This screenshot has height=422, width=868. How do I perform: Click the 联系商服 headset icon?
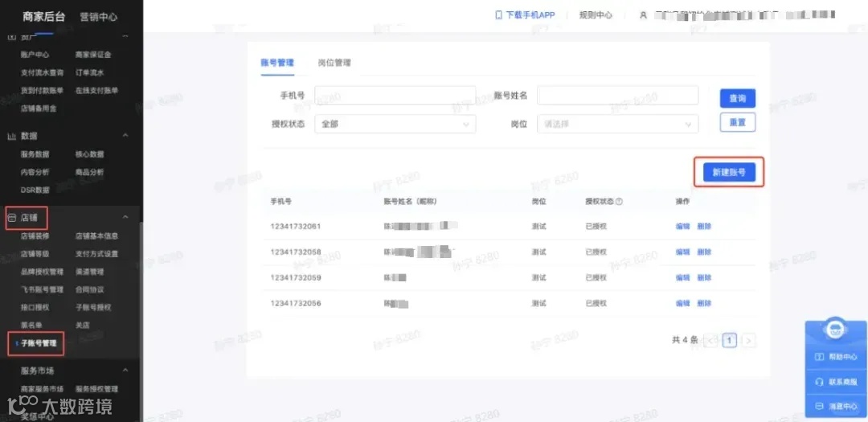[x=820, y=382]
